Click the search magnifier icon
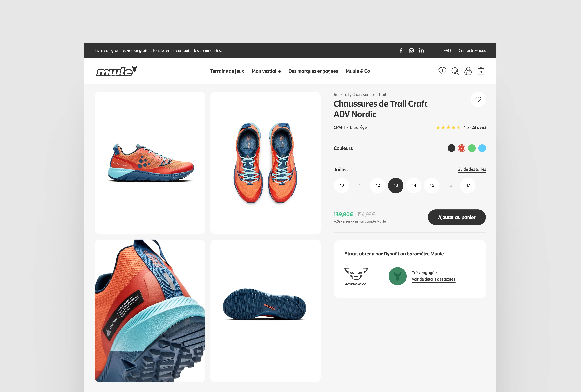581x392 pixels. [x=455, y=71]
